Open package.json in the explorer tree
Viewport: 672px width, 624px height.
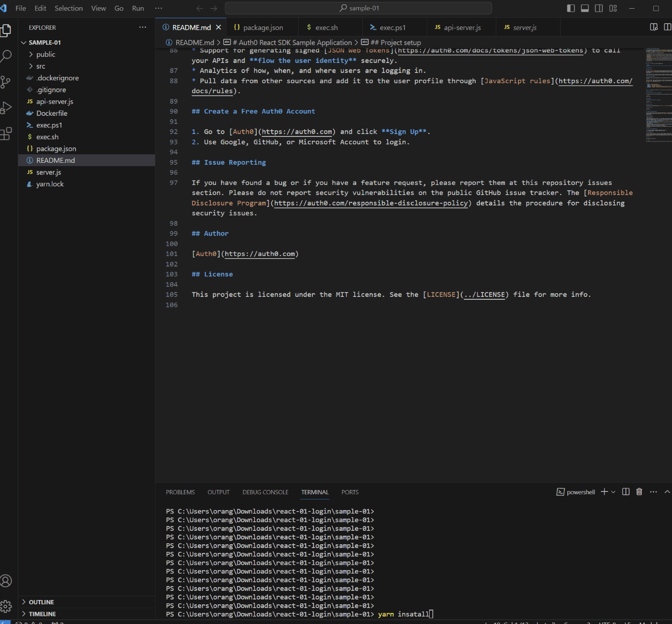(x=86, y=148)
